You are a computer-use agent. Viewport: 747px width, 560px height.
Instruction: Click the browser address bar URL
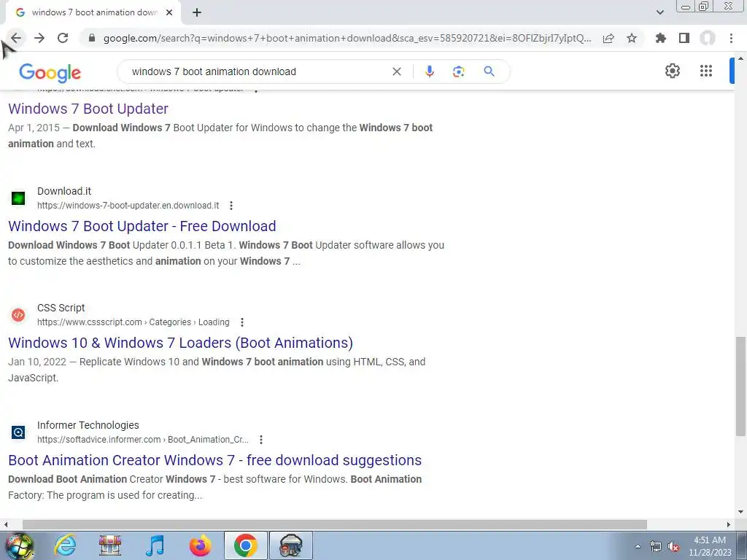pyautogui.click(x=347, y=38)
